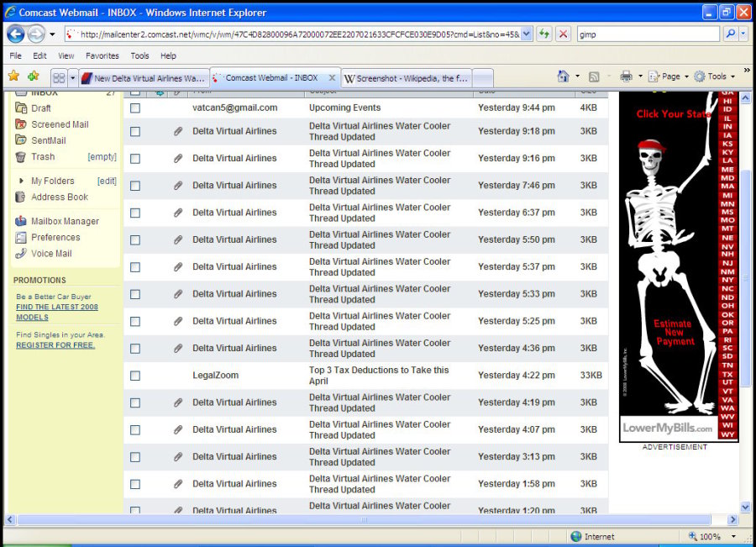Refresh the page using the green arrows icon
Viewport: 756px width, 547px height.
click(544, 34)
